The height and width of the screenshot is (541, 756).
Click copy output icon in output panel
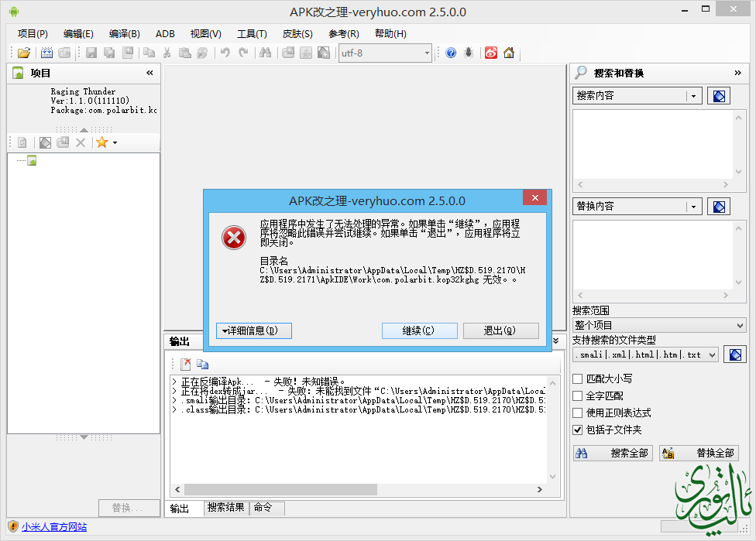[x=202, y=365]
